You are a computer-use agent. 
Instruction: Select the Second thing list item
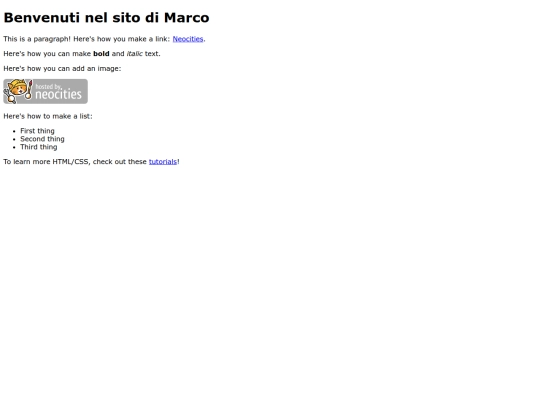42,139
